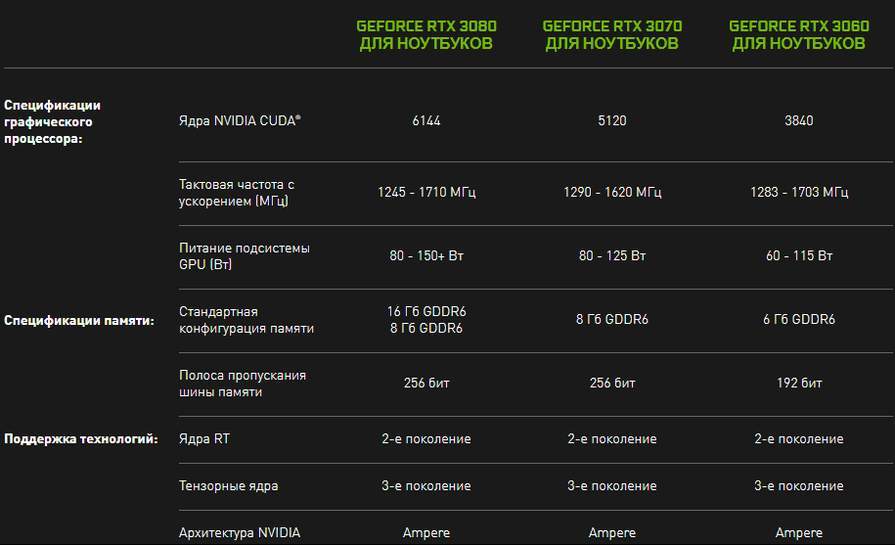895x545 pixels.
Task: Click the GeForce RTX 3080 для ноутбуков header
Action: coord(426,35)
